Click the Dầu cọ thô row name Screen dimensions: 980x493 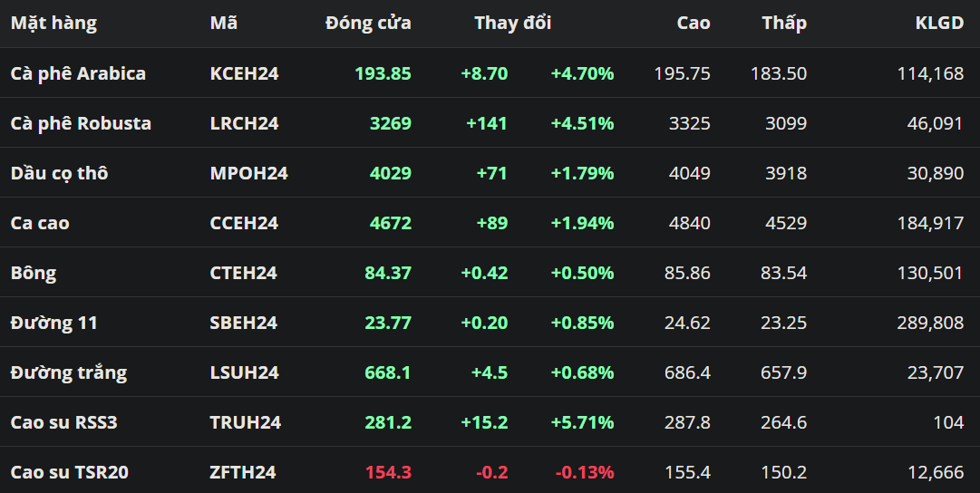pos(59,173)
